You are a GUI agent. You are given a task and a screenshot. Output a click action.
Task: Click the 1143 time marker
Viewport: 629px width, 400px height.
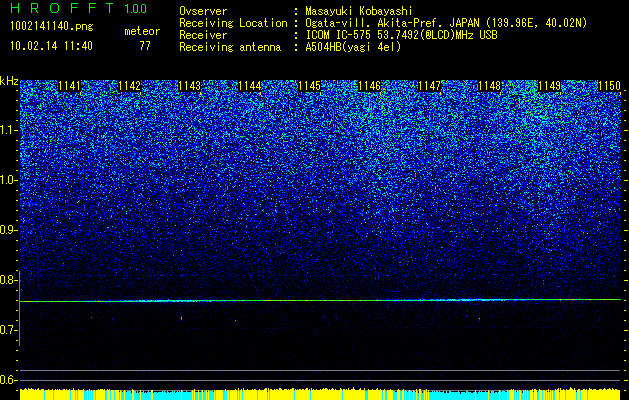[189, 86]
